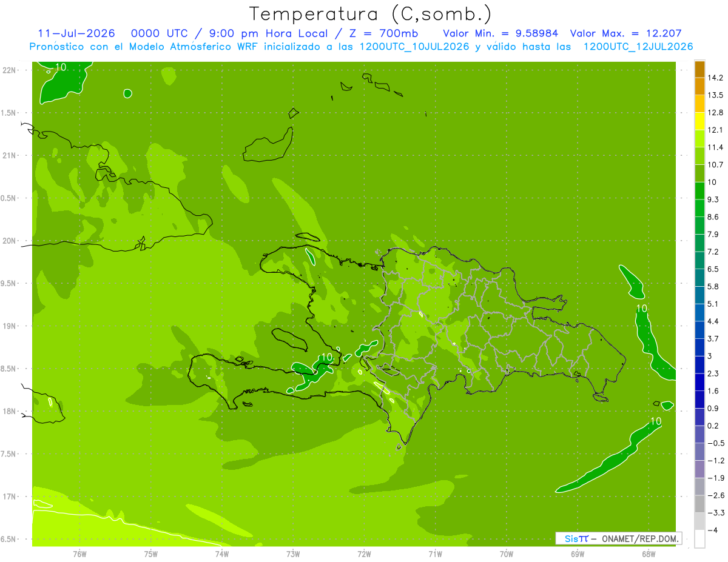Image resolution: width=728 pixels, height=562 pixels.
Task: Click the '10.7' color bar label
Action: coord(716,165)
